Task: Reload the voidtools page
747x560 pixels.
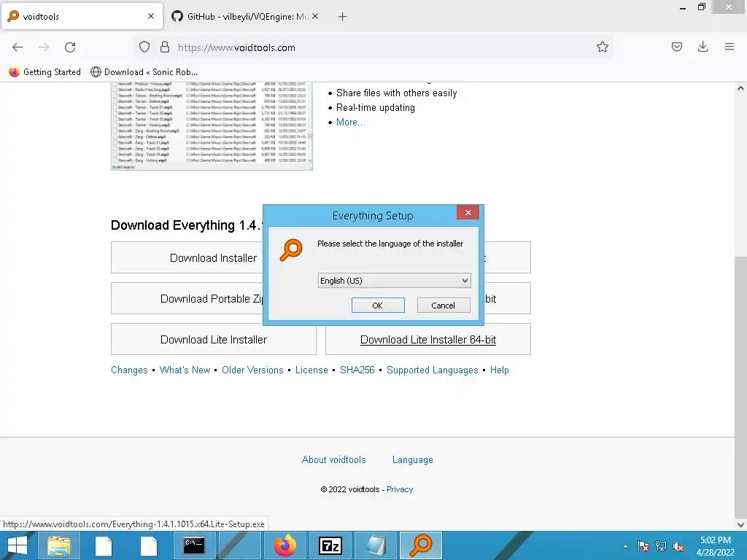Action: [x=70, y=47]
